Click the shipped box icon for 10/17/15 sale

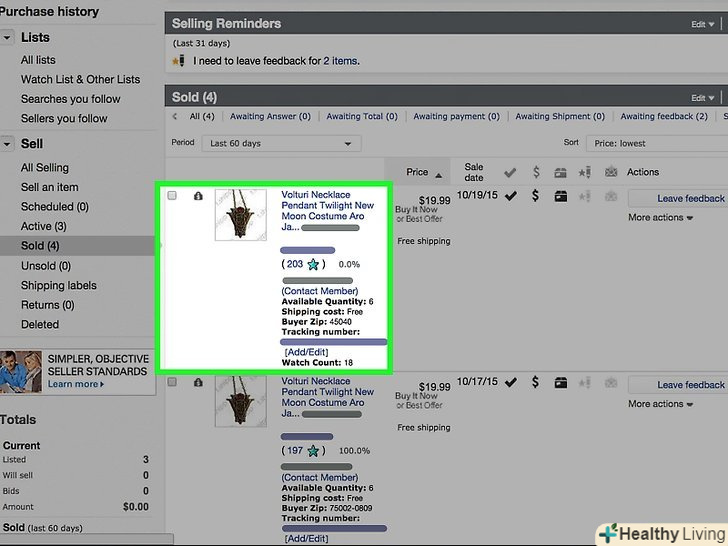(561, 382)
